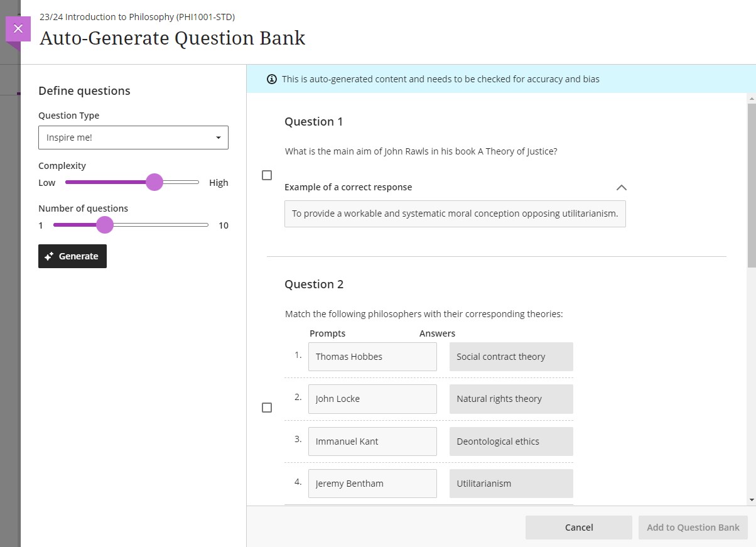Collapse the Example of a correct response section
756x547 pixels.
point(621,187)
